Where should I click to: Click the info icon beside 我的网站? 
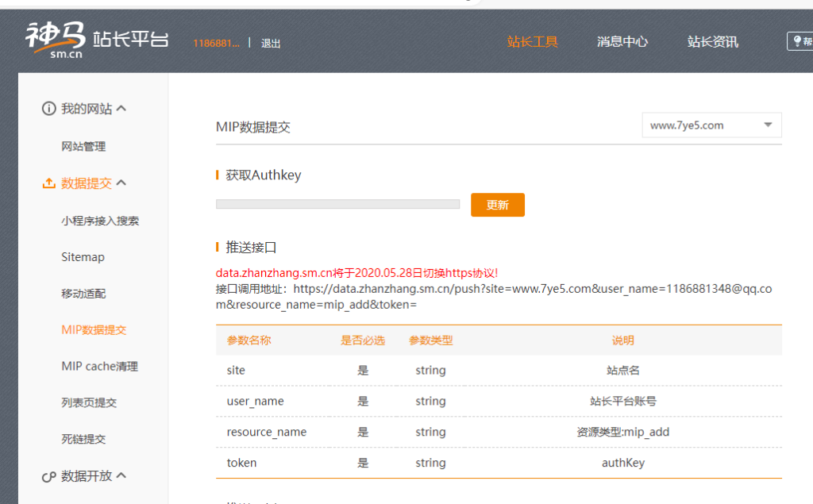coord(48,109)
